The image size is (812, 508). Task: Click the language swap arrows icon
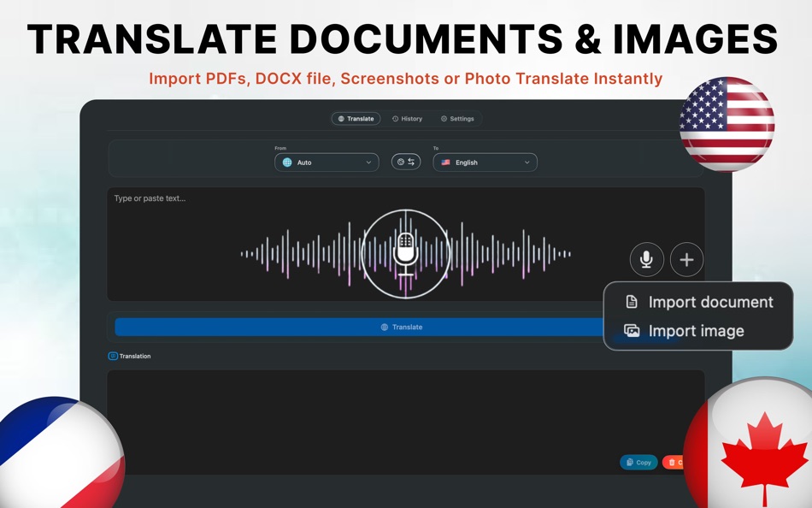pyautogui.click(x=411, y=162)
